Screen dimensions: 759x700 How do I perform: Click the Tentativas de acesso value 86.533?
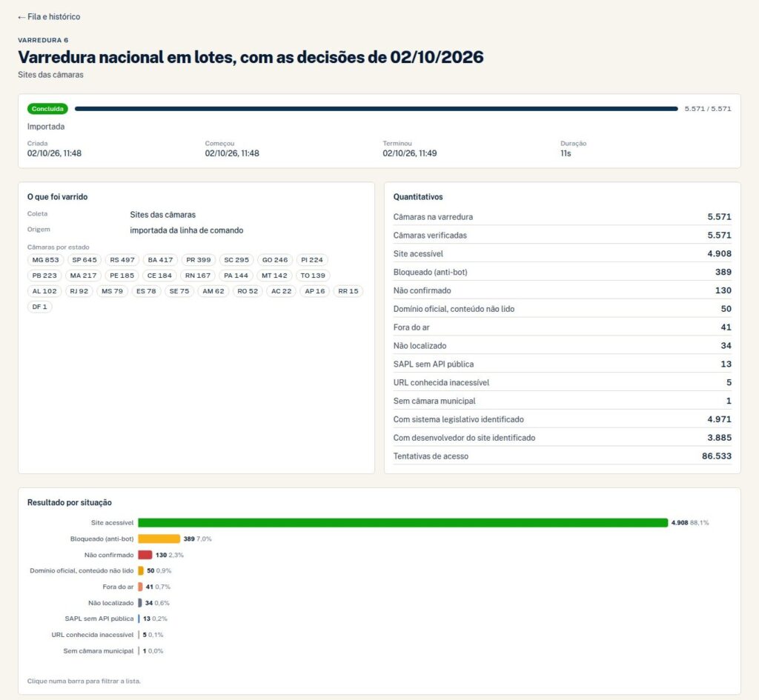pos(717,456)
